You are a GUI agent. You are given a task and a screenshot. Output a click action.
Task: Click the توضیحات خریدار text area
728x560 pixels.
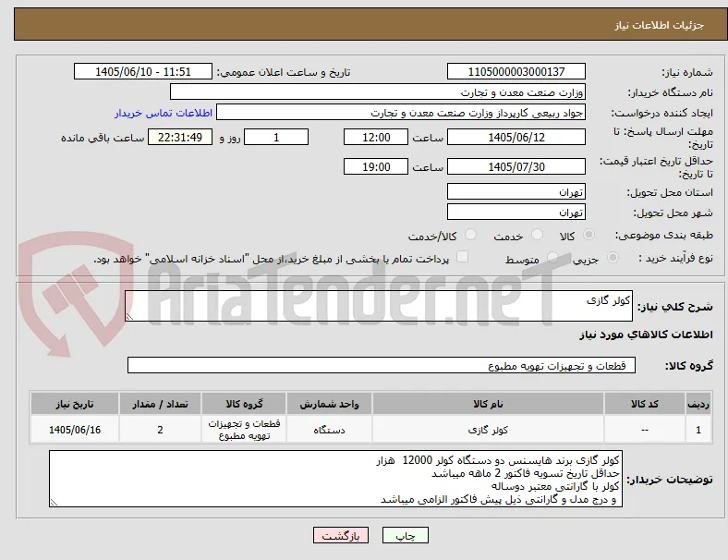pyautogui.click(x=335, y=479)
